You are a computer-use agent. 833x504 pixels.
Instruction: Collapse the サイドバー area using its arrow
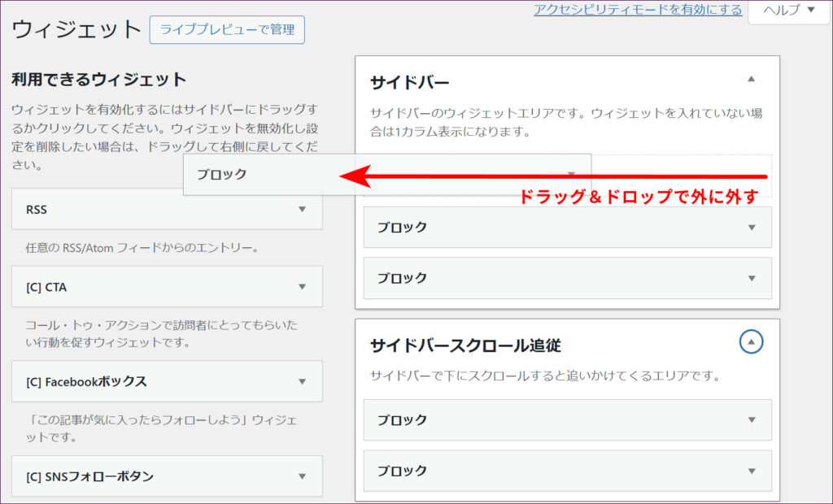pos(751,80)
